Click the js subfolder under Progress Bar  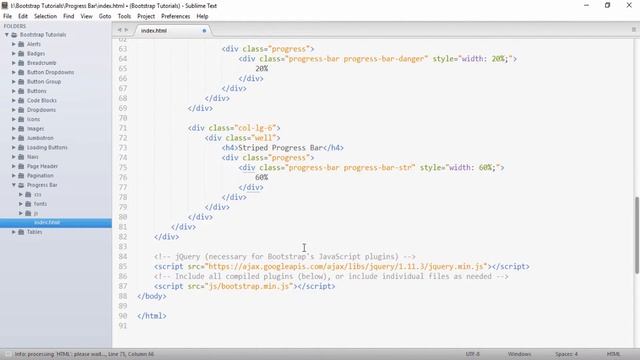point(36,213)
